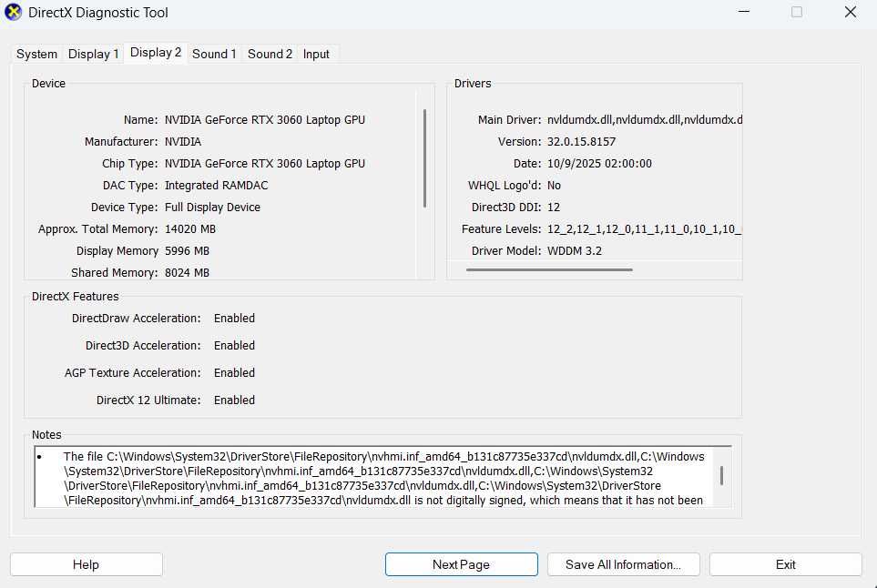Click the Next Page button
Image resolution: width=877 pixels, height=588 pixels.
click(462, 564)
